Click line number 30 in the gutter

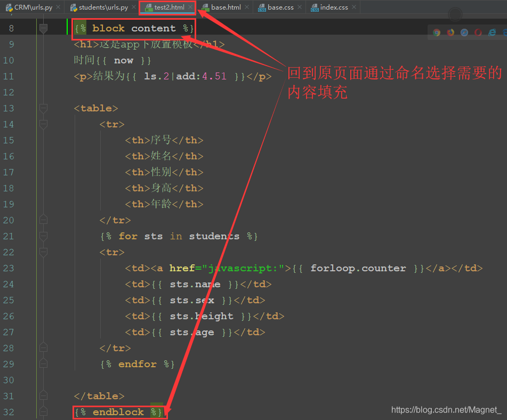(9, 380)
